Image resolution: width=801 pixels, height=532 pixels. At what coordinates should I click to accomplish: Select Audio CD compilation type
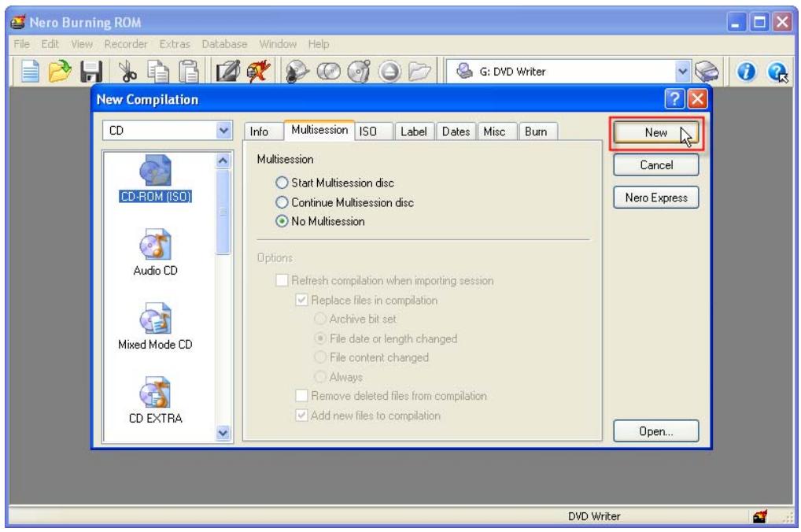155,253
